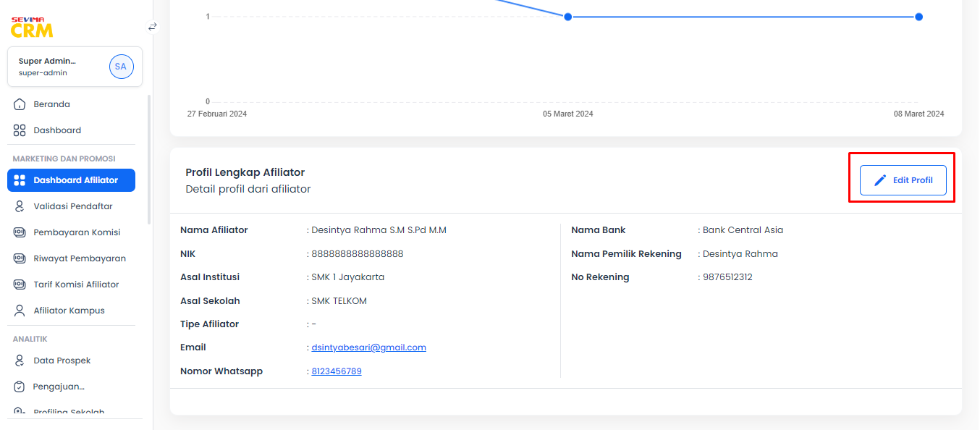Click the Pembayaran Komisi money icon

pos(20,232)
